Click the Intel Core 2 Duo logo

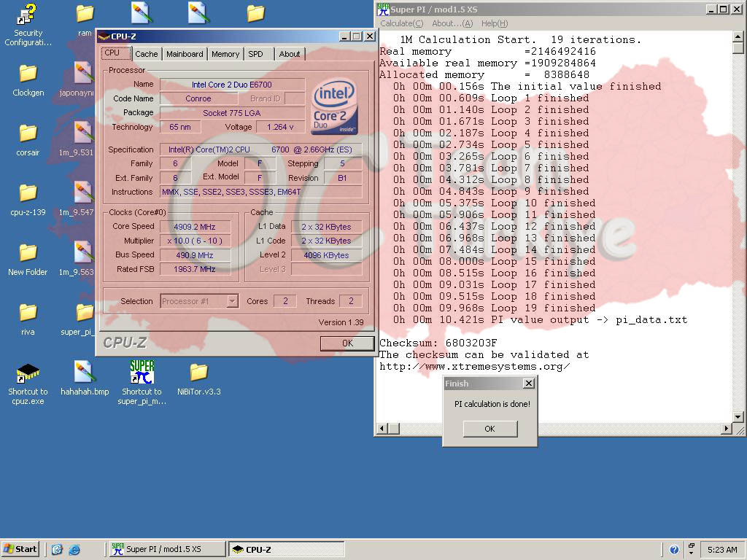(335, 106)
